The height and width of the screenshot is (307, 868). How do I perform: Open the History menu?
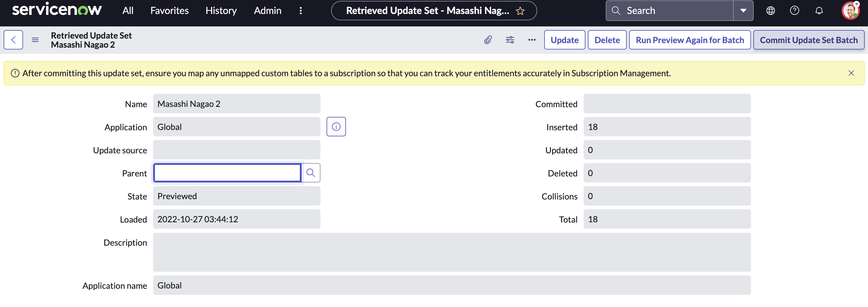(221, 11)
